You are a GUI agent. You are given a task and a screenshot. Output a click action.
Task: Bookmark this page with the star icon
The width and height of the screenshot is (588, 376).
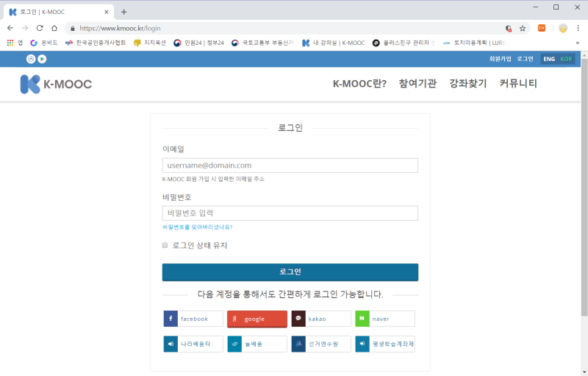523,29
